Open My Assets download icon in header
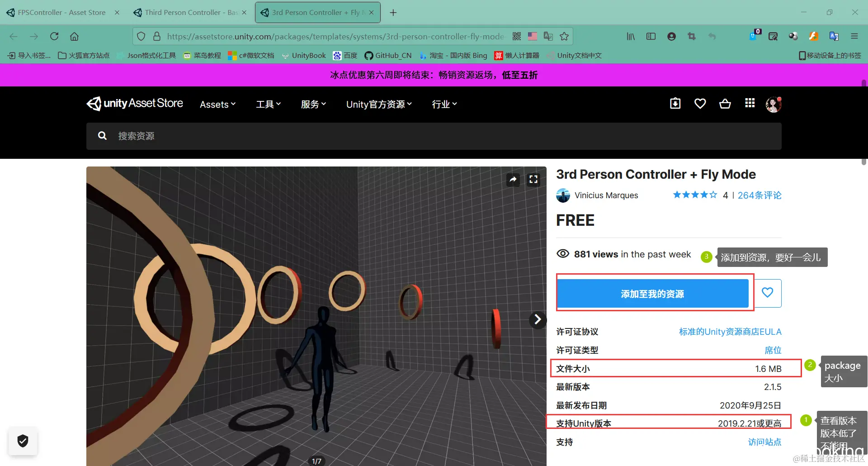868x466 pixels. 675,104
